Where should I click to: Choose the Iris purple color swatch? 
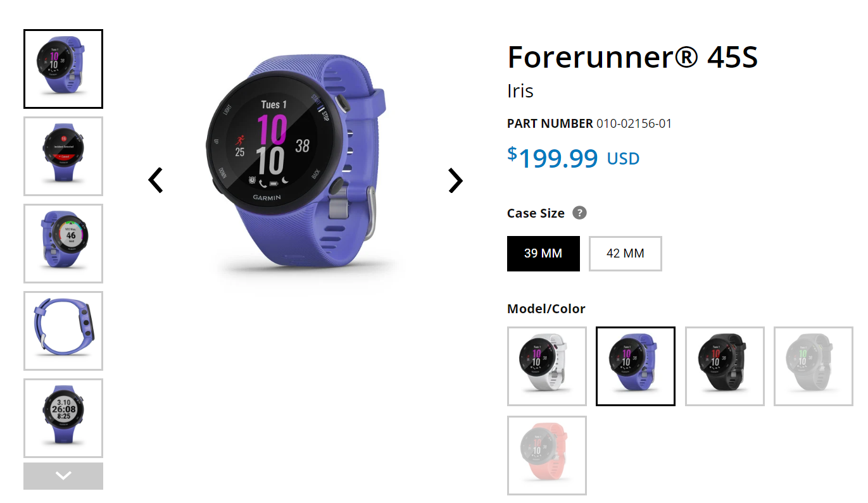click(x=636, y=366)
